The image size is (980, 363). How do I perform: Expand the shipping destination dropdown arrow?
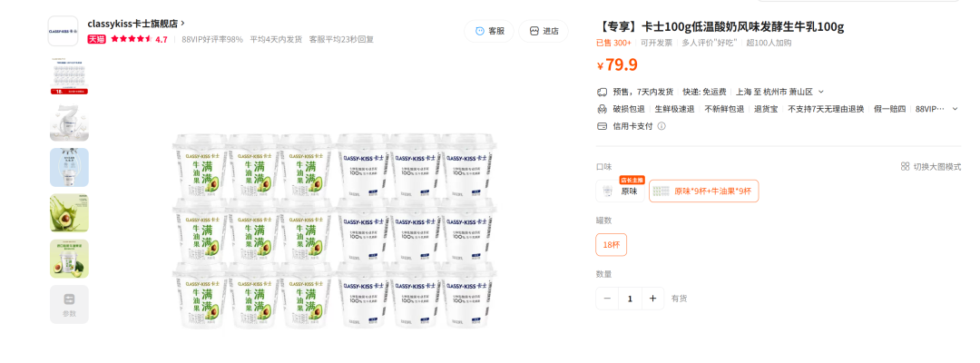(x=821, y=92)
